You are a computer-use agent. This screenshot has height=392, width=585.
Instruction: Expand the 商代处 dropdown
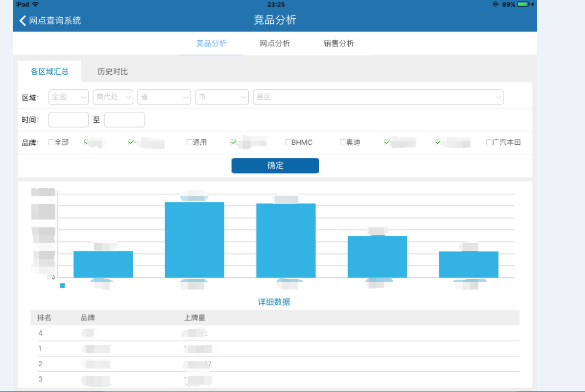click(x=113, y=97)
